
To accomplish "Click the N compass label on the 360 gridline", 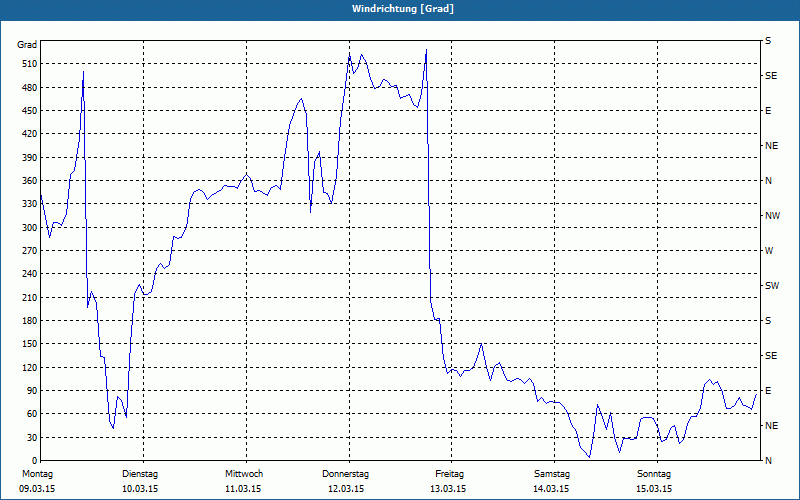I will point(768,181).
